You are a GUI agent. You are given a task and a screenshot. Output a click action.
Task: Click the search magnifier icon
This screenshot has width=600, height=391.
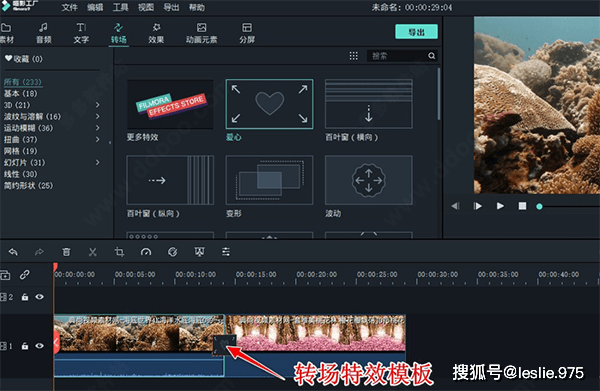click(432, 56)
